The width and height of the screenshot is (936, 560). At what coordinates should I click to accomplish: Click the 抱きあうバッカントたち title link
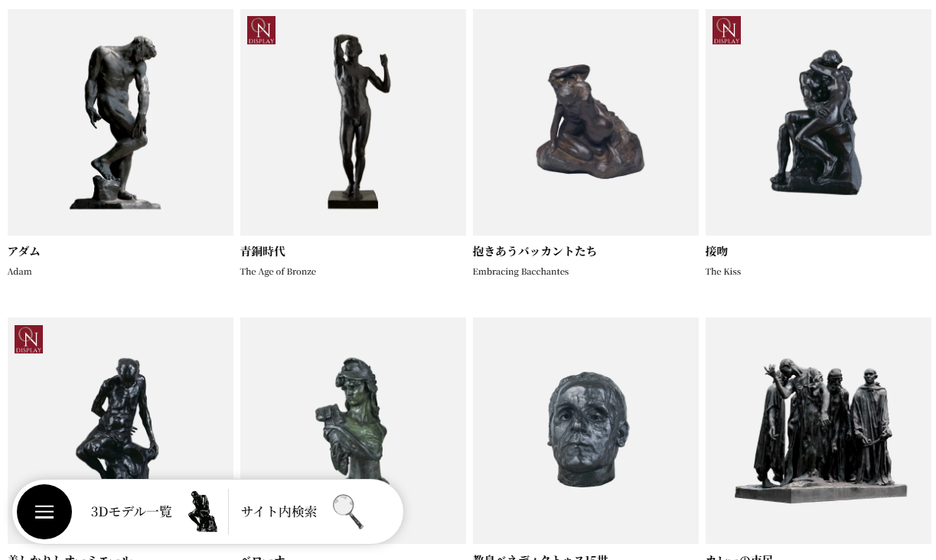pyautogui.click(x=535, y=251)
